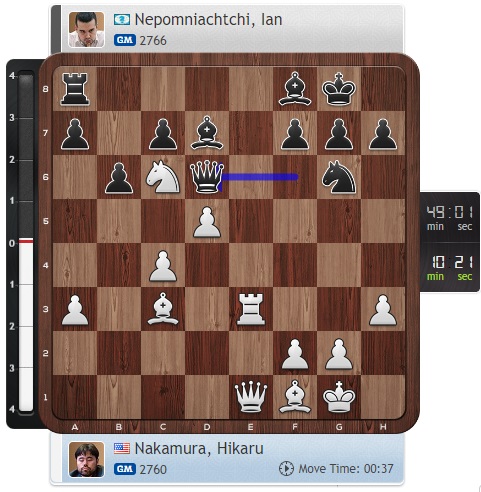Open Nepomniachtchi's player photo

point(86,30)
